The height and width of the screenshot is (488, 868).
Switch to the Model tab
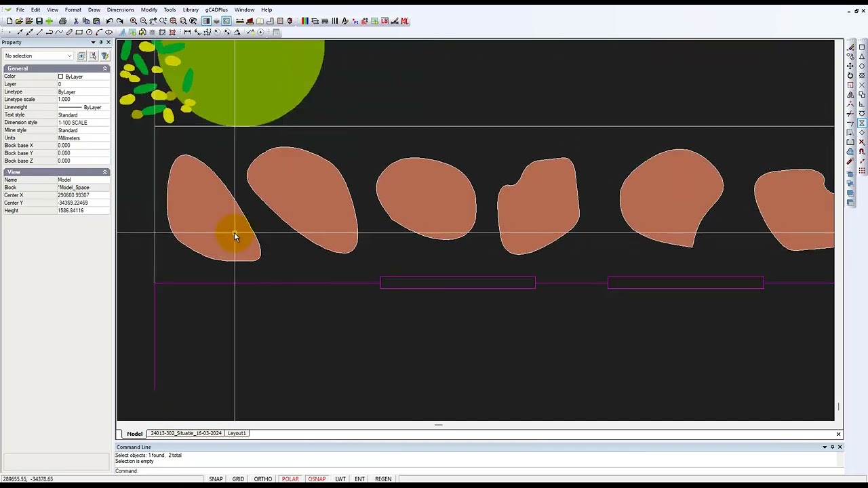point(134,433)
